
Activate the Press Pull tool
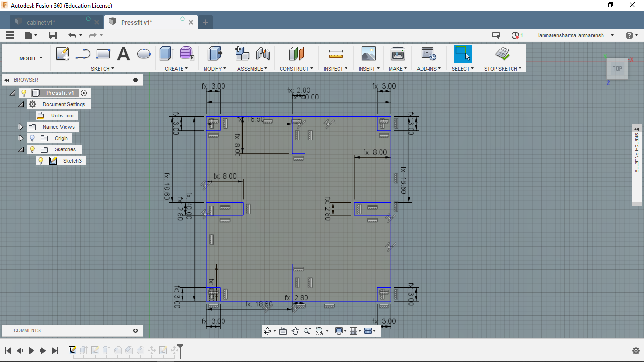pyautogui.click(x=215, y=54)
